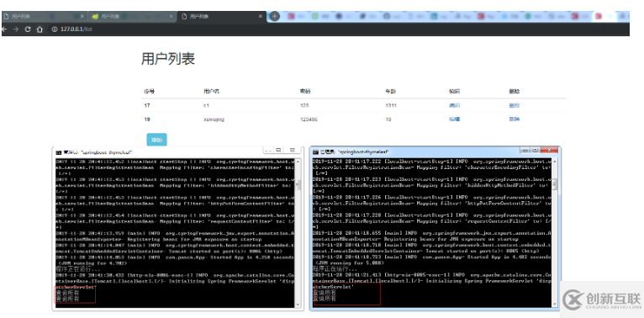View site information icon beside 127.0.0.1

click(54, 29)
